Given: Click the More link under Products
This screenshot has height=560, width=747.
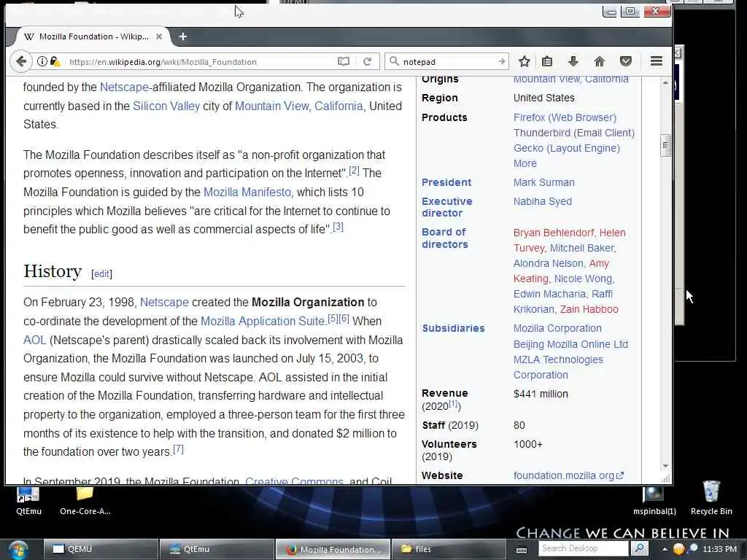Looking at the screenshot, I should click(525, 163).
